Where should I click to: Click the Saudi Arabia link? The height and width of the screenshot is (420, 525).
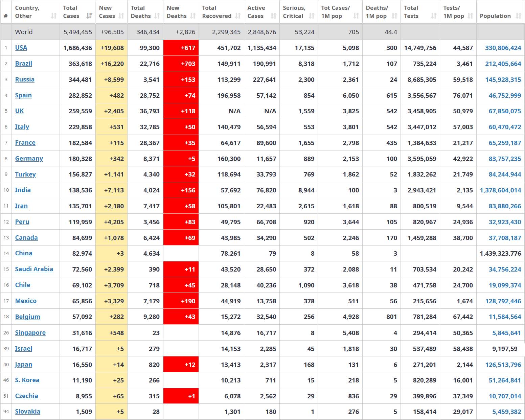click(x=34, y=269)
